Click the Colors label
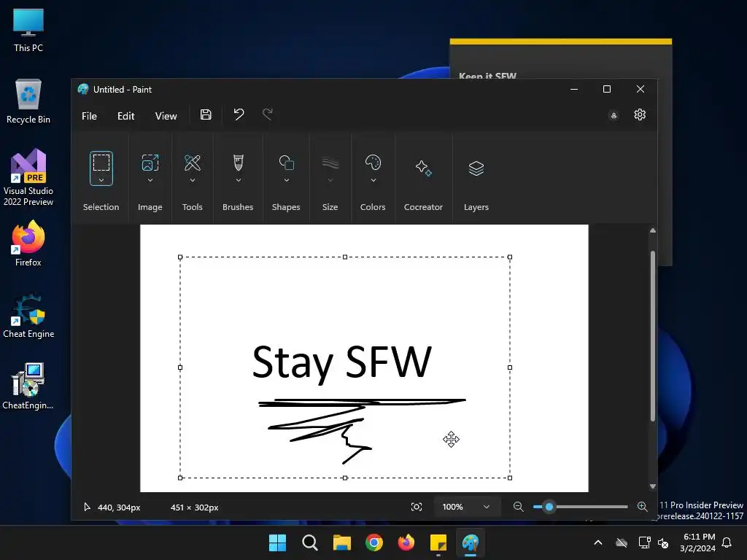The image size is (747, 560). point(373,207)
